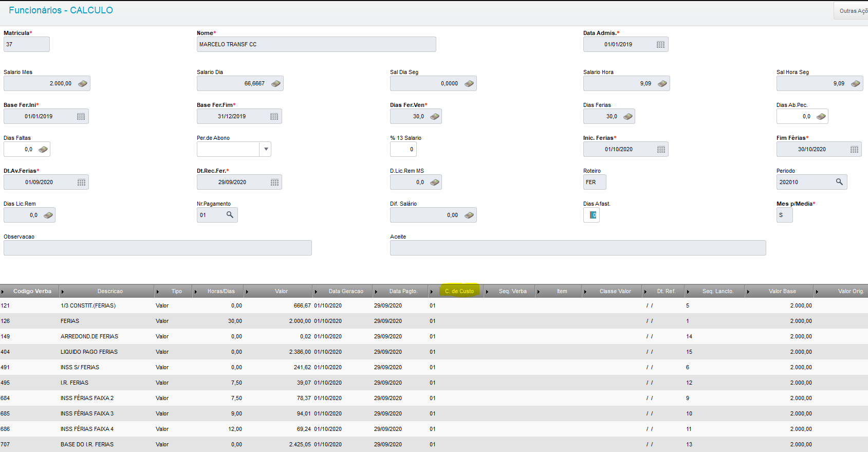Click the Dias Afast. input field

pyautogui.click(x=592, y=215)
